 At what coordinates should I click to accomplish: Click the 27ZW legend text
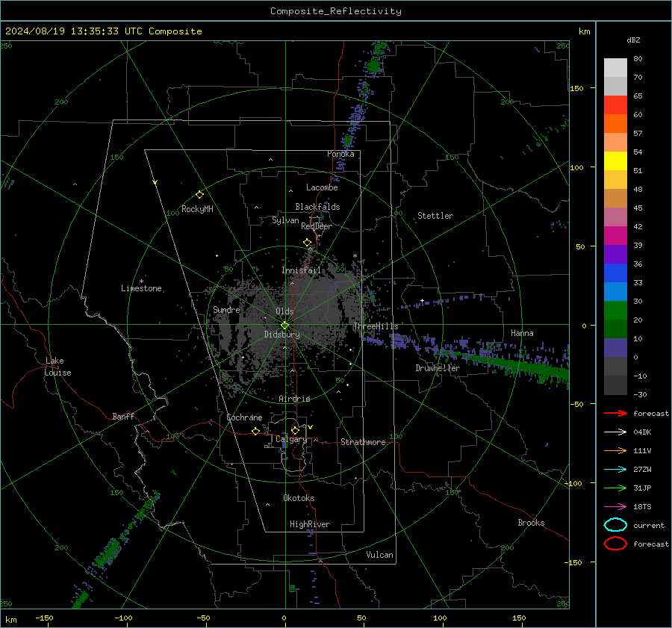pos(642,470)
